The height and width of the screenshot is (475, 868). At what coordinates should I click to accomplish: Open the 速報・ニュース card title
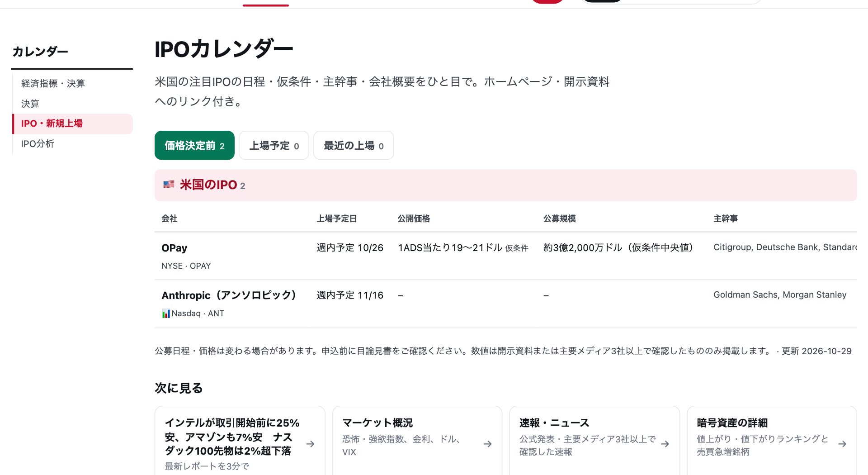tap(554, 423)
